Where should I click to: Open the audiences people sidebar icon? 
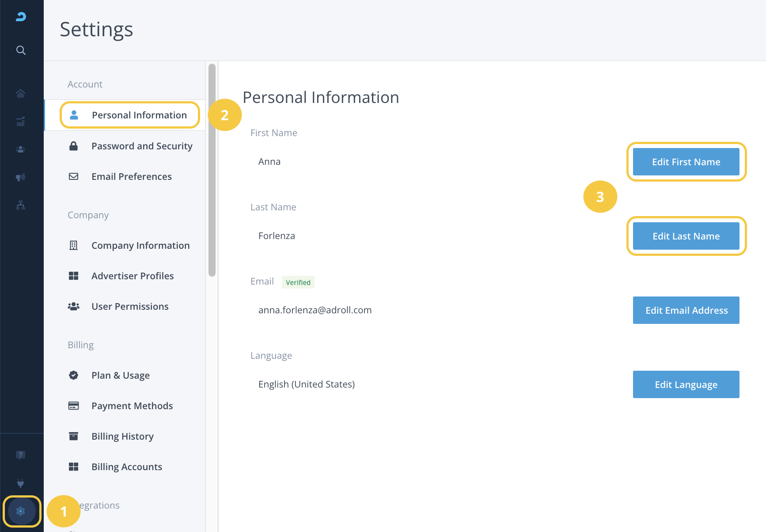21,149
